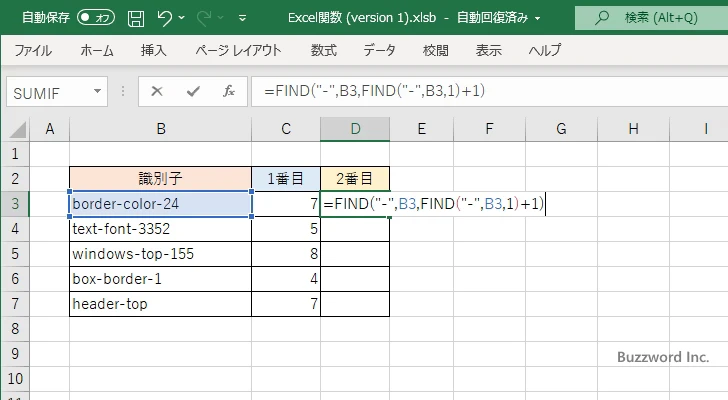Select column B header
This screenshot has width=728, height=400.
click(161, 129)
